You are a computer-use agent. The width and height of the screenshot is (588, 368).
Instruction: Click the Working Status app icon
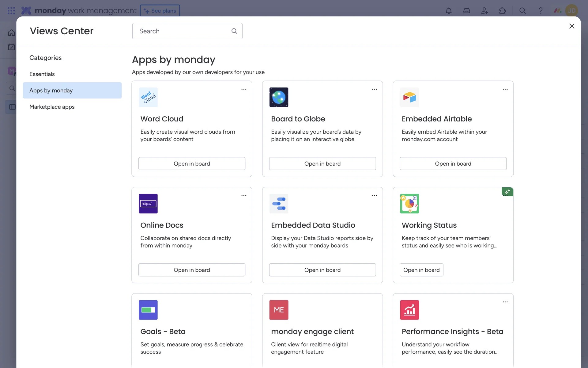(409, 204)
